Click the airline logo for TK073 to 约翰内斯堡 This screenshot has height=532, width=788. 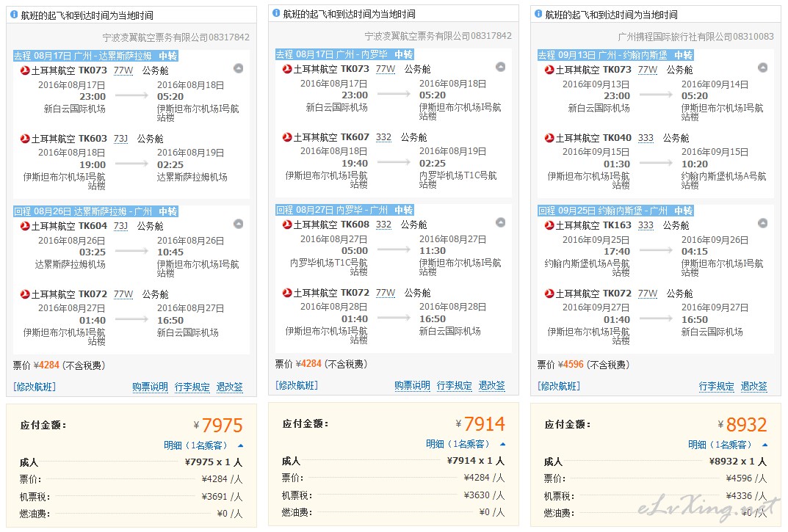[x=550, y=69]
